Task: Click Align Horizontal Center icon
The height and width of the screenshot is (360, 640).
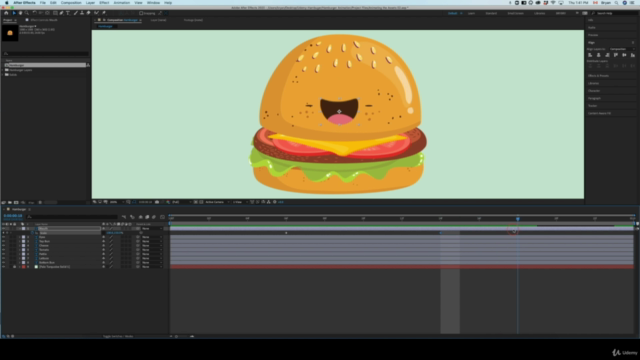Action: tap(598, 55)
